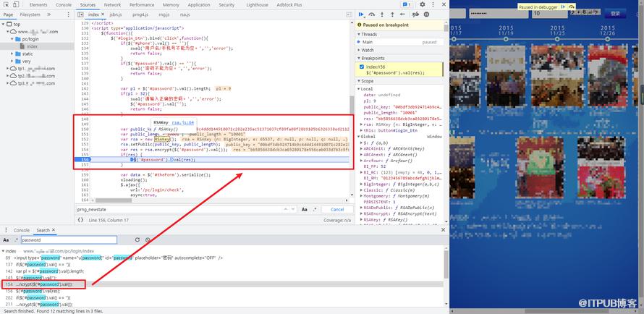Screen dimensions: 644x314
Task: Toggle the device toolbar icon
Action: pyautogui.click(x=16, y=4)
